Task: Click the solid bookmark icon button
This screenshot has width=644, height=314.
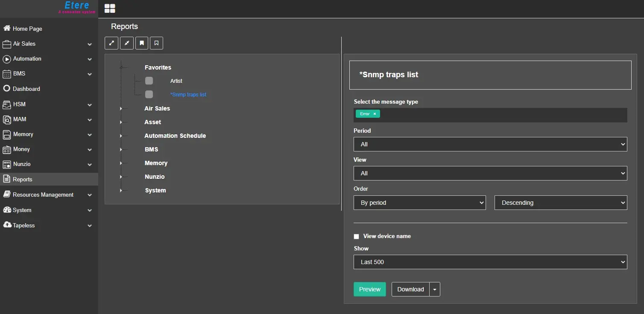Action: click(x=142, y=43)
